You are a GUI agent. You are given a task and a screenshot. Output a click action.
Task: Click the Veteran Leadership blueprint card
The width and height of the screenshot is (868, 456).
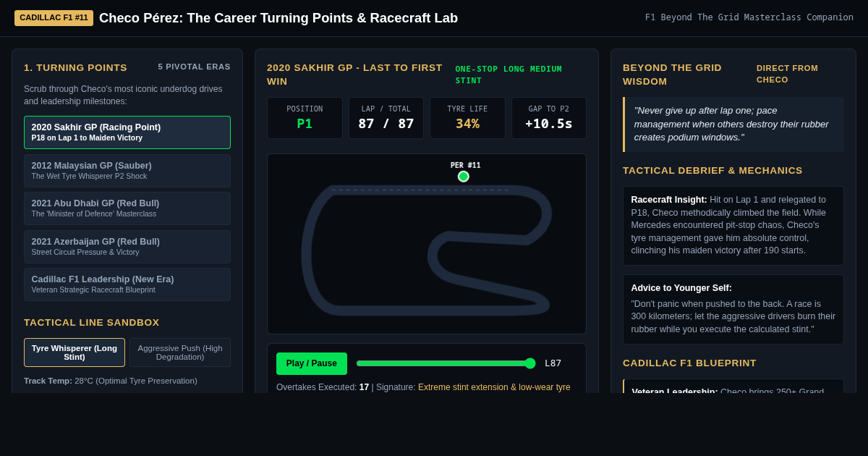[733, 387]
